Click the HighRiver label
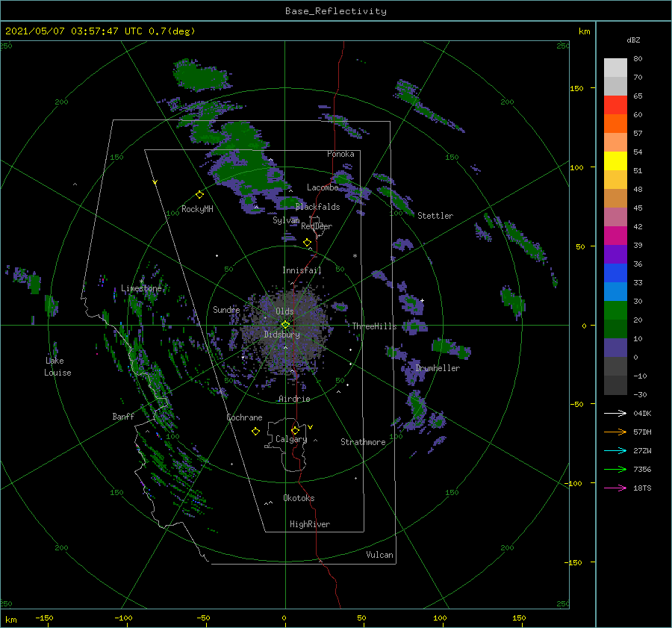Viewport: 672px width, 628px height. (310, 524)
